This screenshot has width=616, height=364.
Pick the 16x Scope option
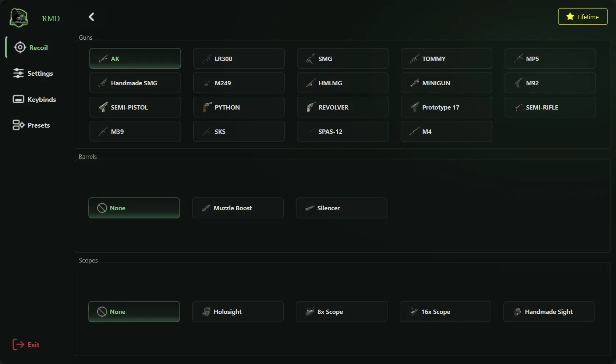click(x=445, y=311)
